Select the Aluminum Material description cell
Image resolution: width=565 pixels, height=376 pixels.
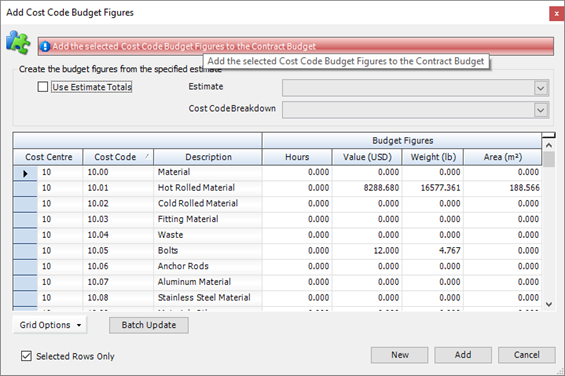[x=208, y=282]
